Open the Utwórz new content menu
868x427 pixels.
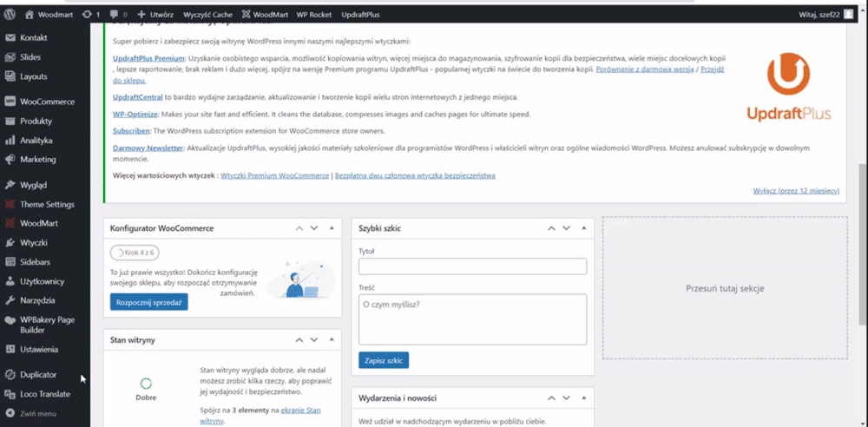click(x=155, y=15)
